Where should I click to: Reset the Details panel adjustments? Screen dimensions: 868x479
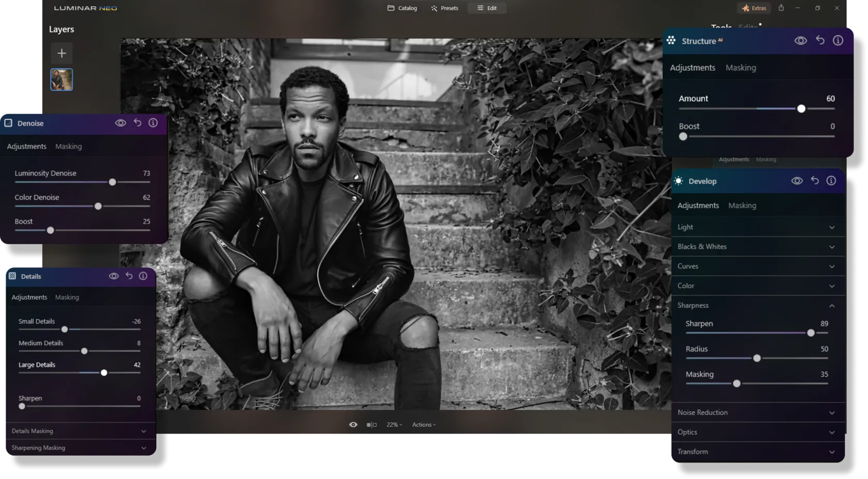click(129, 276)
